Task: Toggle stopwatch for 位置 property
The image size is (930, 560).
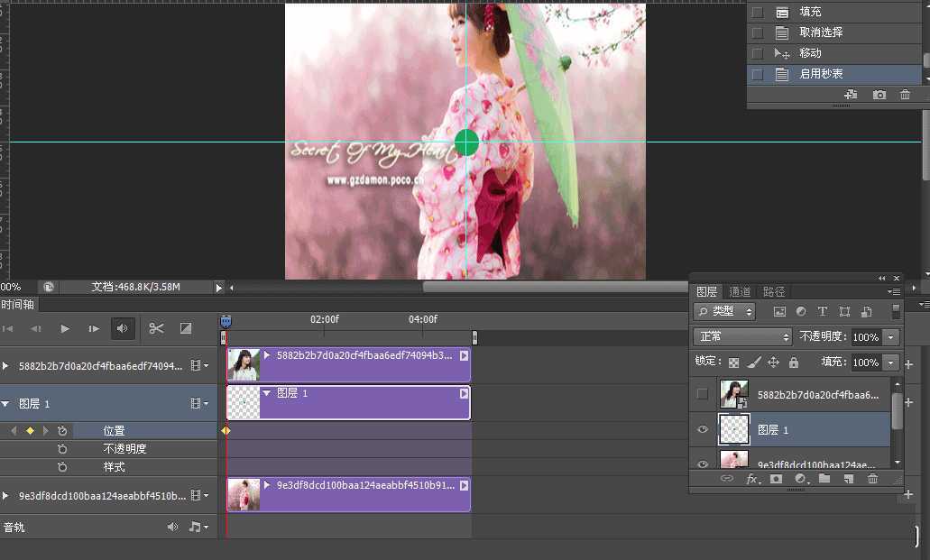Action: (x=62, y=431)
